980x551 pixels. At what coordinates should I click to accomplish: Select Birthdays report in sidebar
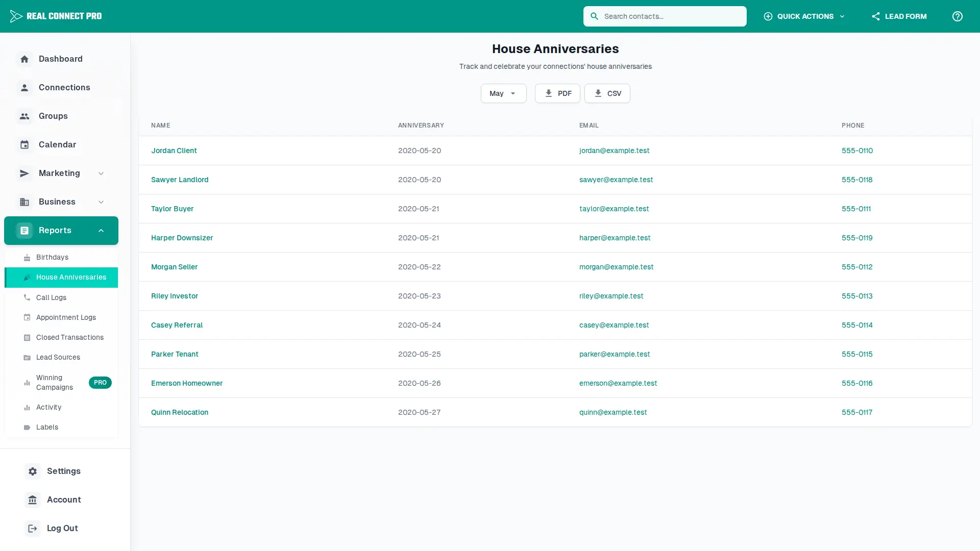pos(61,258)
